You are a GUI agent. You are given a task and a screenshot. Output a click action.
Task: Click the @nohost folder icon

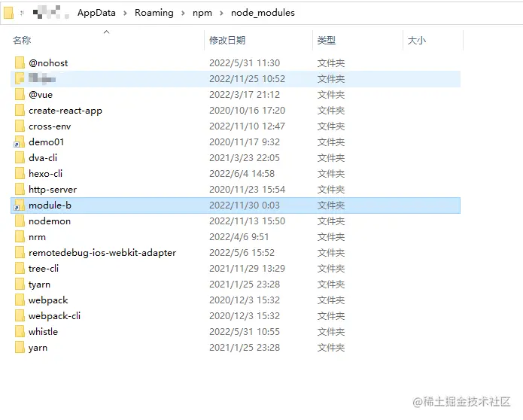pos(20,62)
